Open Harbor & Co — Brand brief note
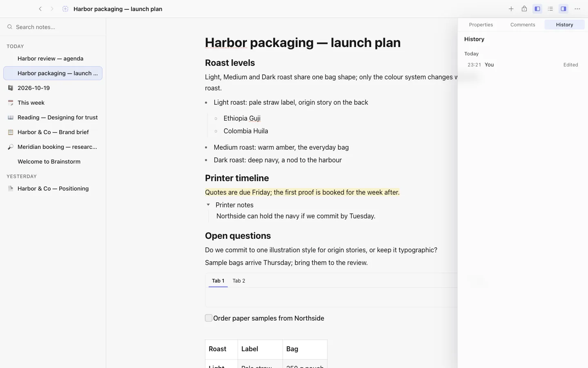 pos(53,132)
